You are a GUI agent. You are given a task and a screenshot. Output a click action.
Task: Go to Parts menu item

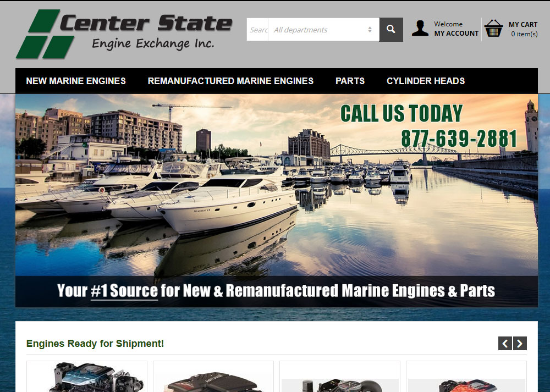350,81
